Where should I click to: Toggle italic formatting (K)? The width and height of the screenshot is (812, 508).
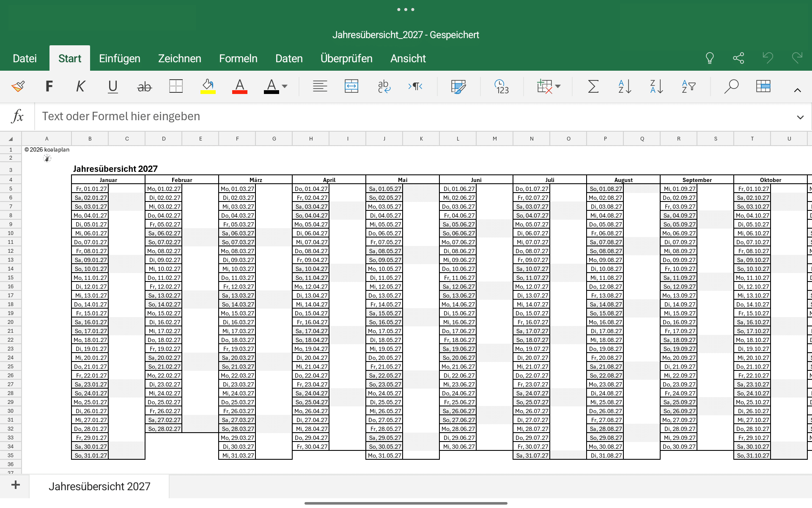(80, 86)
